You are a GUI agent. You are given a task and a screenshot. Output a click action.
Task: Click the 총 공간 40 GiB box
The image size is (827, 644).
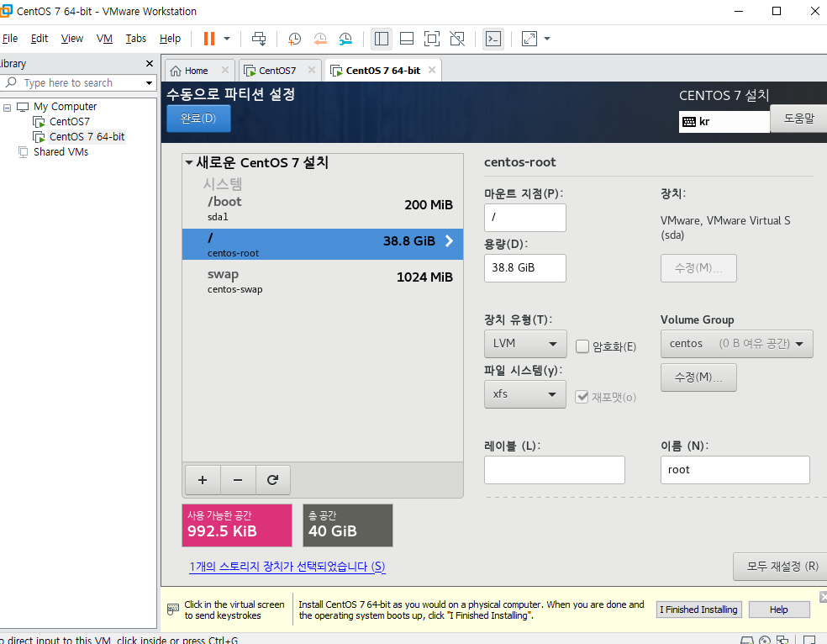coord(348,525)
